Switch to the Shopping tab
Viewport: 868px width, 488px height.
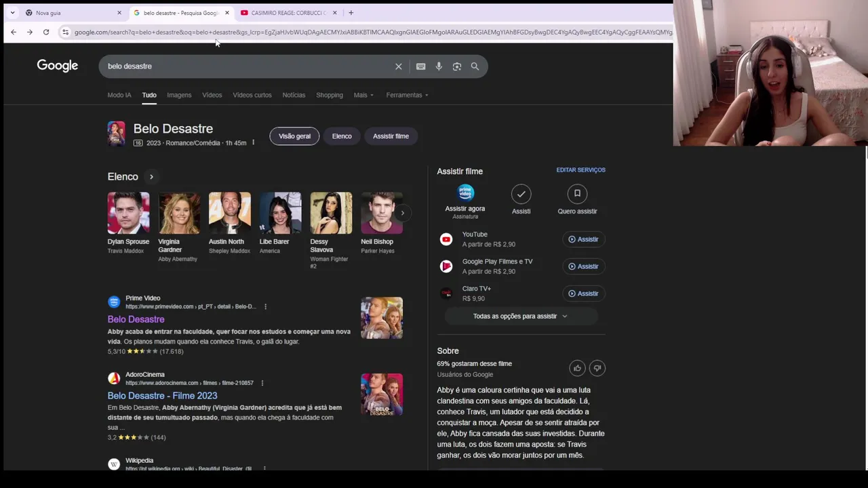(x=330, y=95)
